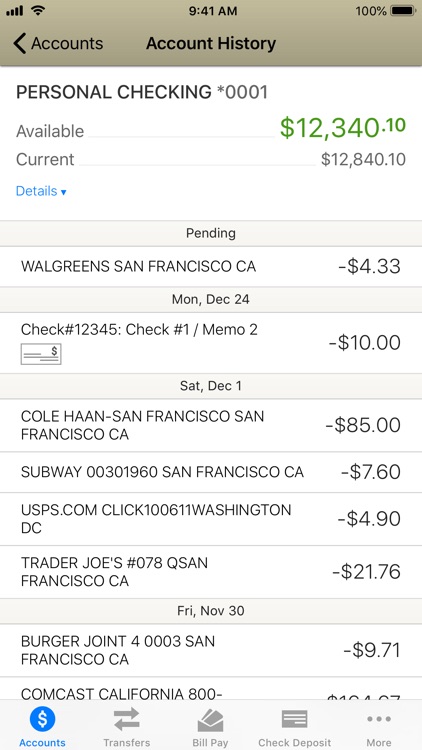Tap the $12,340.10 available balance
Viewport: 422px width, 750px height.
click(343, 127)
